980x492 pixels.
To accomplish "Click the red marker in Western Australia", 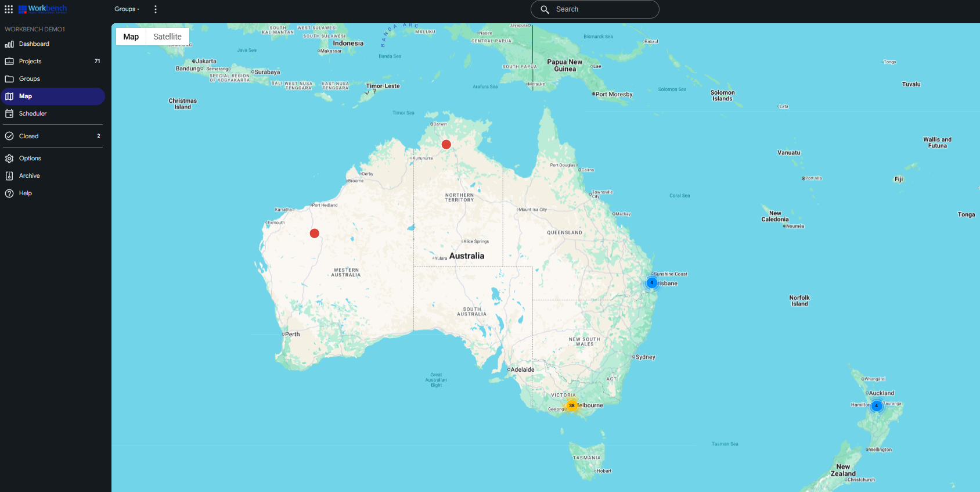I will (x=315, y=234).
